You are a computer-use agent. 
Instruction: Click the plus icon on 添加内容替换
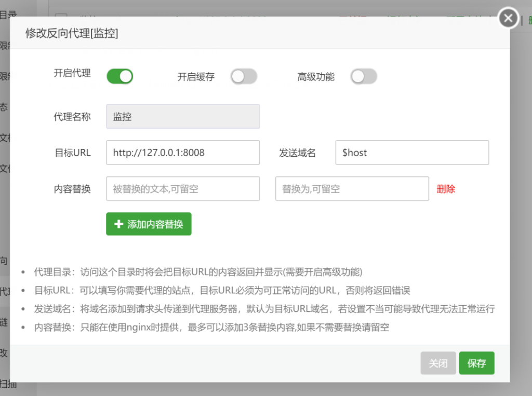[x=118, y=224]
